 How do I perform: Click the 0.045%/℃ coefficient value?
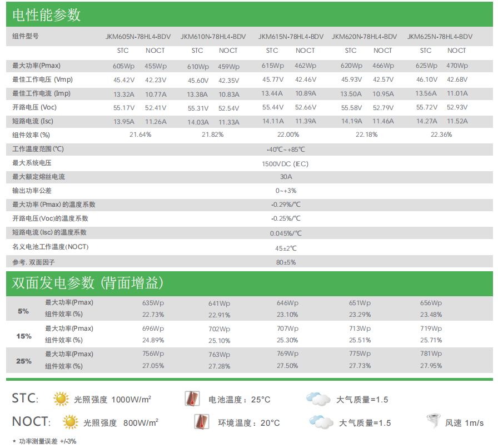click(286, 233)
